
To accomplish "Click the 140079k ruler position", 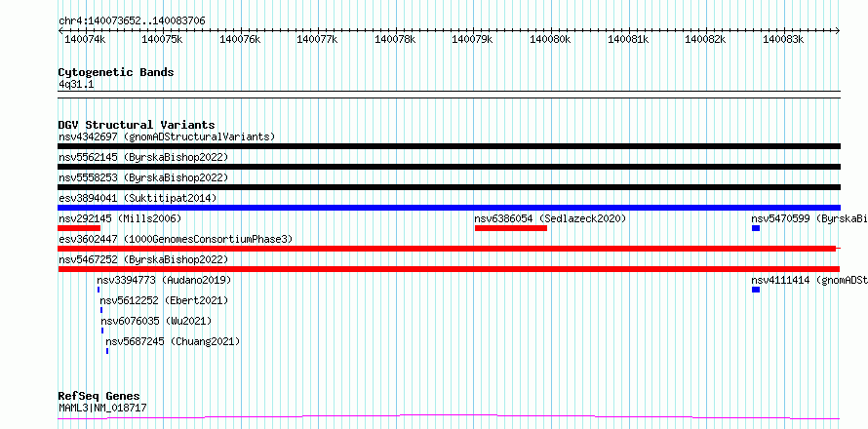I will point(473,39).
